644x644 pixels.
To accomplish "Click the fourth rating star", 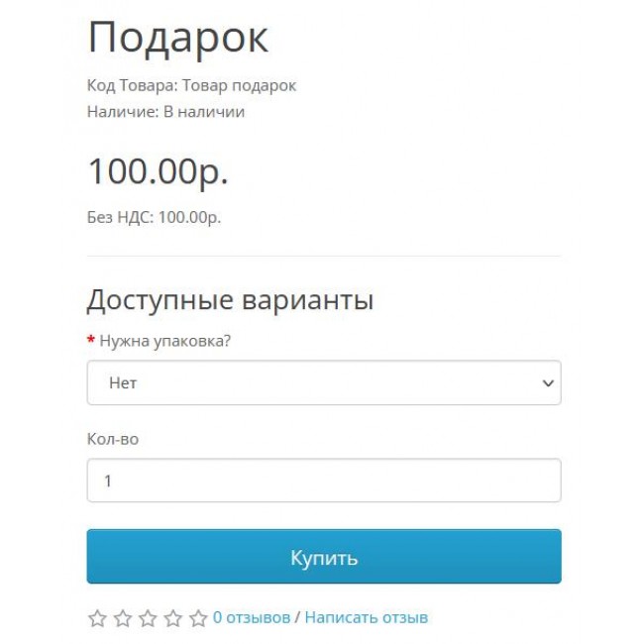I will coord(173,618).
